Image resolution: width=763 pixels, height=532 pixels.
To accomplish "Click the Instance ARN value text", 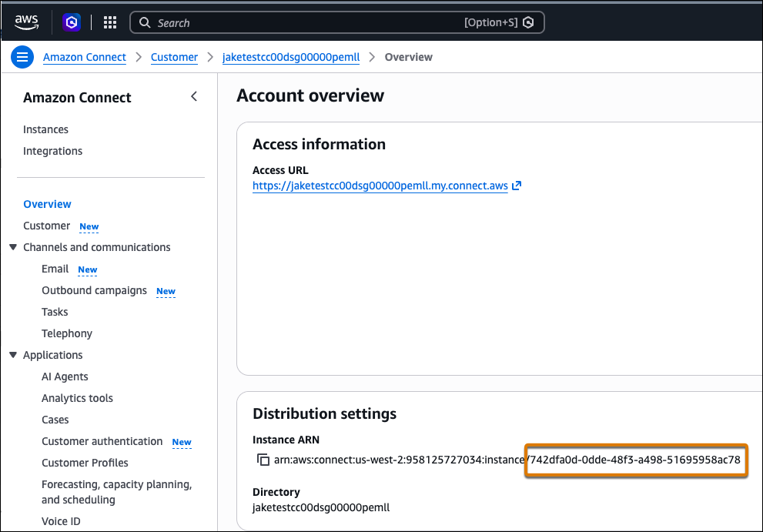I will pos(507,460).
